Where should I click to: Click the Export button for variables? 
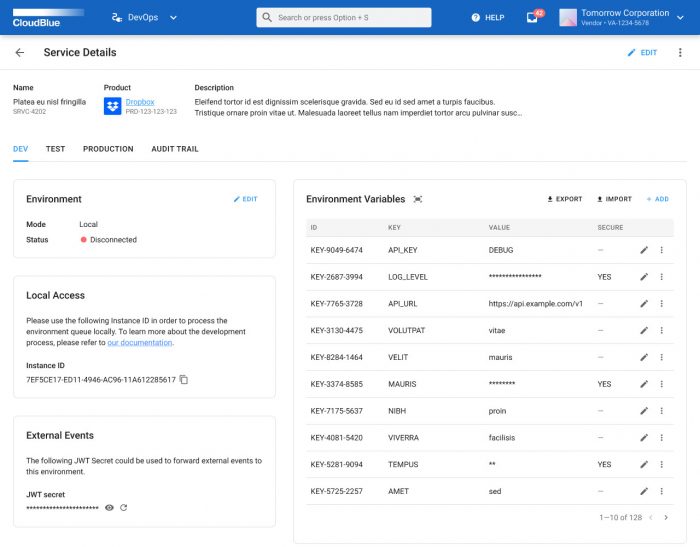(564, 199)
